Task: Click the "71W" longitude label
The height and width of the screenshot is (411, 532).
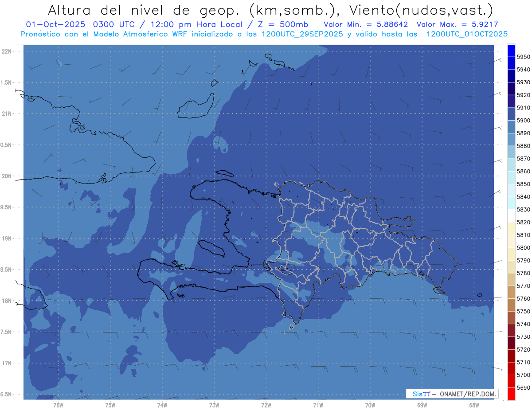Action: [x=318, y=405]
